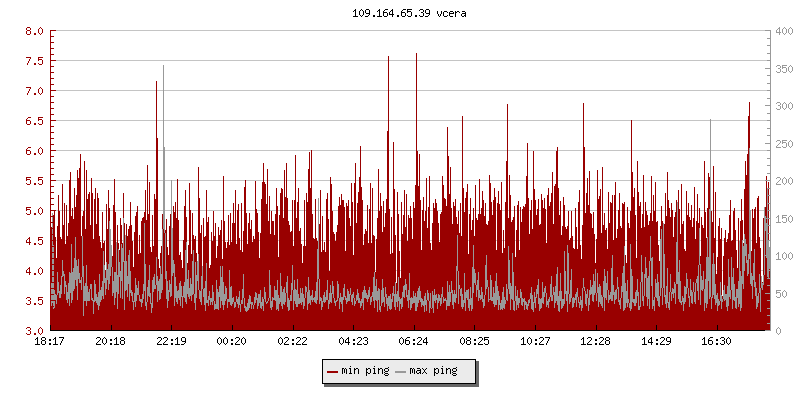Select the 00:20 x-axis time label
Image resolution: width=800 pixels, height=400 pixels.
(x=232, y=342)
